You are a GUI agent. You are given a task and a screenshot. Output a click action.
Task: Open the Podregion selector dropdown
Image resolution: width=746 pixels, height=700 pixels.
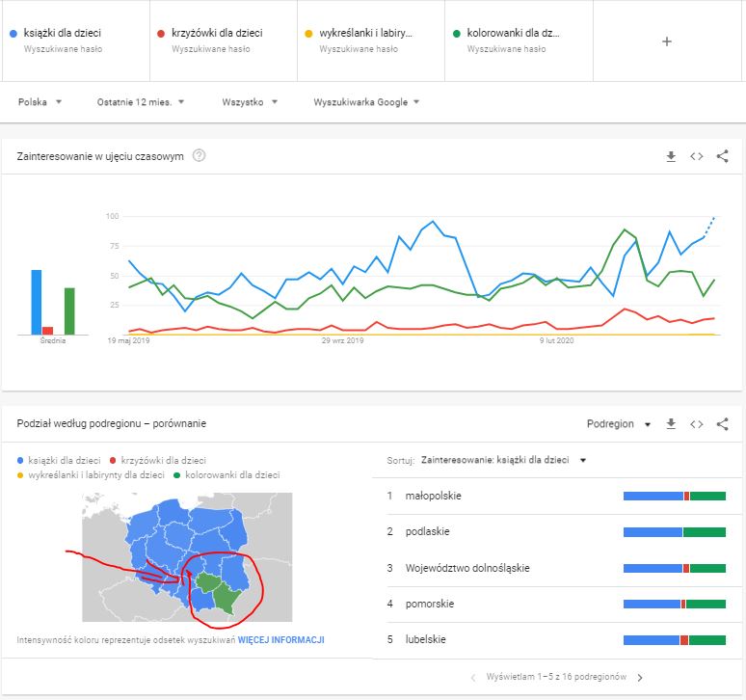pyautogui.click(x=619, y=423)
